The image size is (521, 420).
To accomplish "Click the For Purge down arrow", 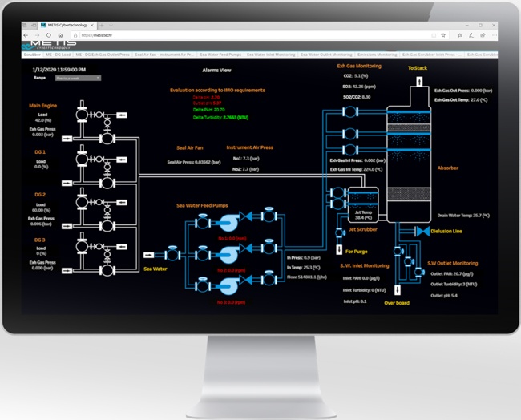I will click(339, 249).
